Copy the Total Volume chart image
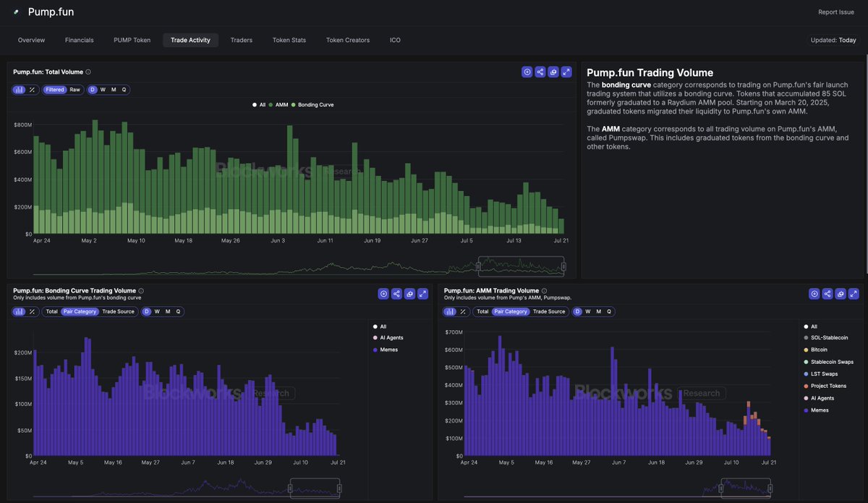Viewport: 868px width, 503px height. pos(553,72)
